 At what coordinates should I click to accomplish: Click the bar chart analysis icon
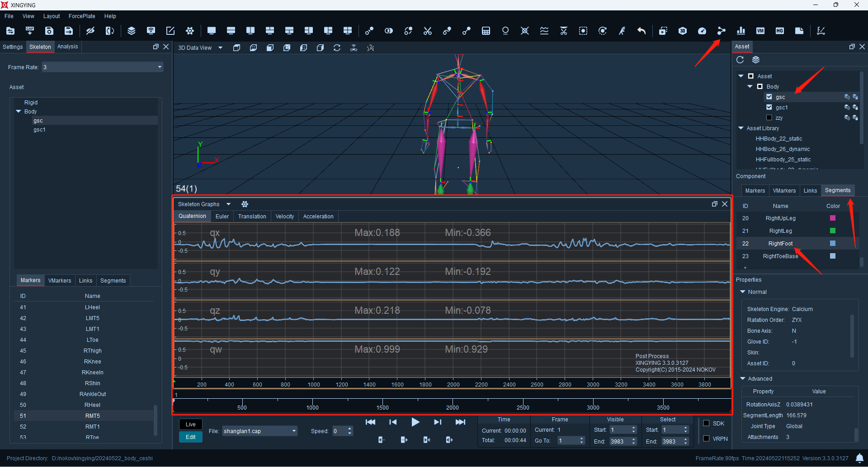(741, 31)
